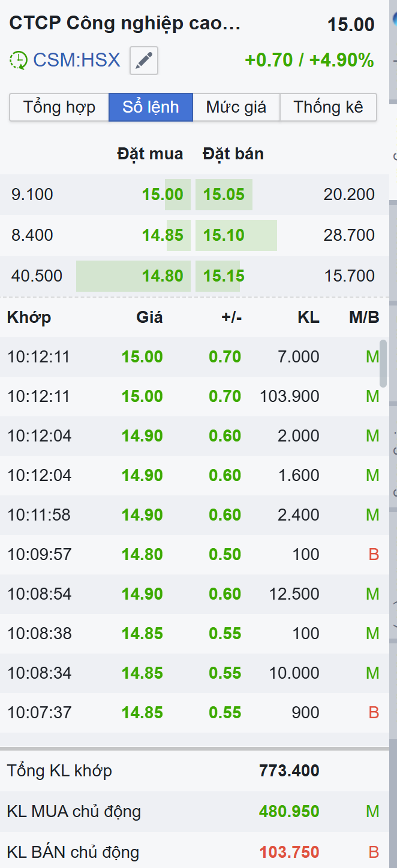Click the 15.10 ask price
Image resolution: width=397 pixels, height=868 pixels.
224,235
